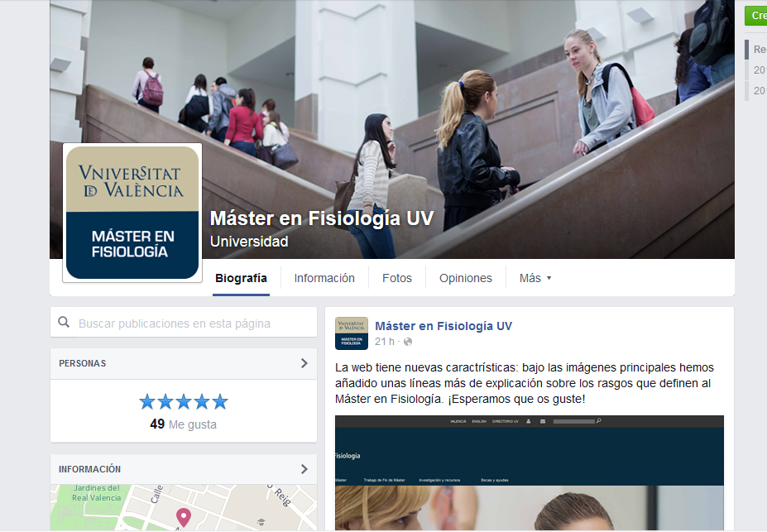Click the globe privacy icon beside 21 h
Viewport: 767px width, 532px height.
point(407,342)
